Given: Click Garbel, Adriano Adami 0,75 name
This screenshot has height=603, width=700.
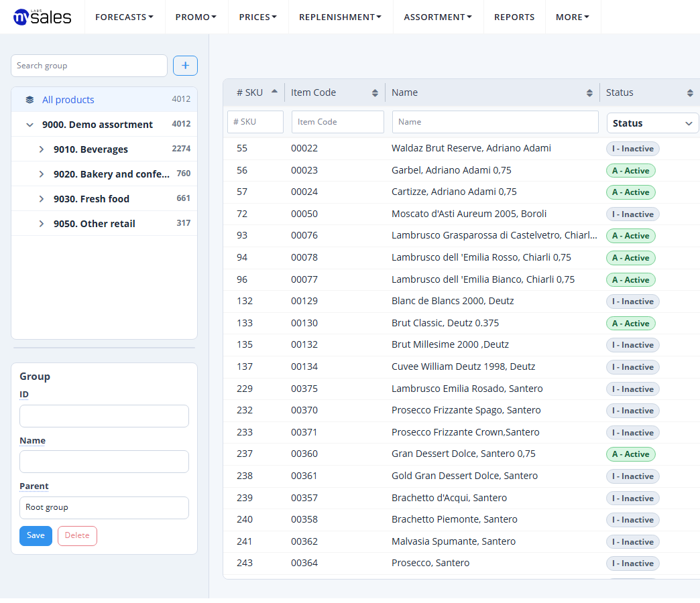Looking at the screenshot, I should [451, 170].
